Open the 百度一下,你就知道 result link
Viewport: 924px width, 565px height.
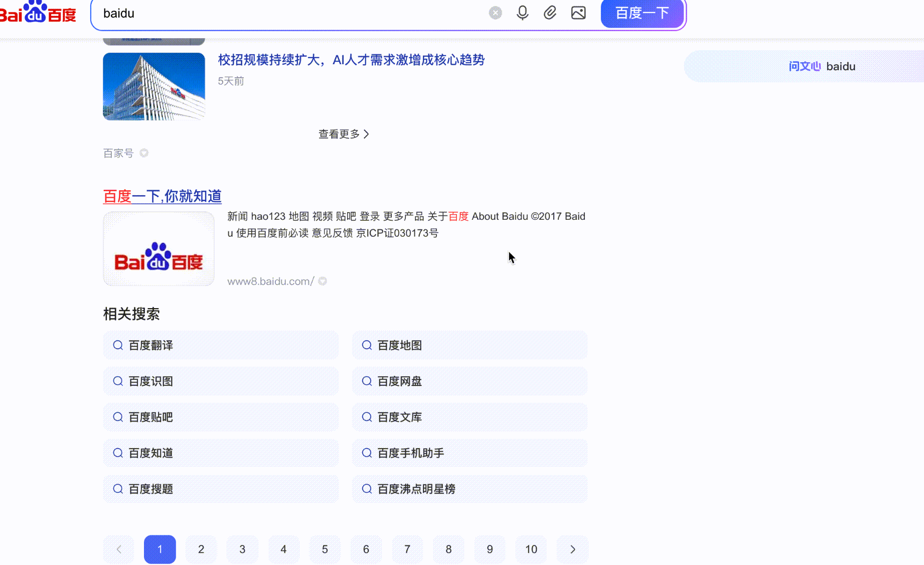[x=162, y=196]
